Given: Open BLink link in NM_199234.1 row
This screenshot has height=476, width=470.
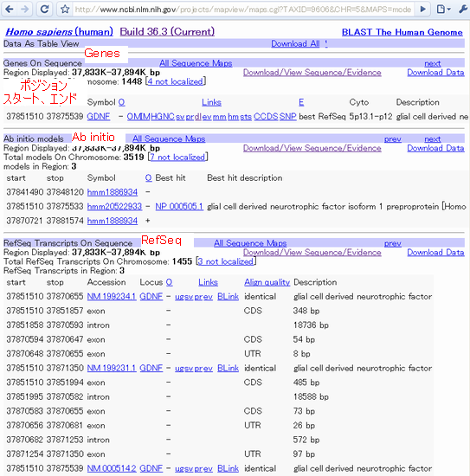Looking at the screenshot, I should point(228,296).
